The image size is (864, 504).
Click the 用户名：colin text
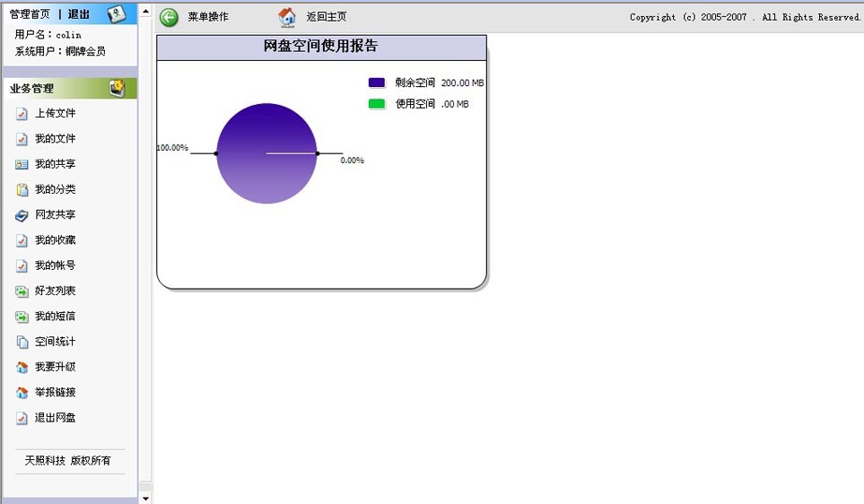pyautogui.click(x=48, y=34)
